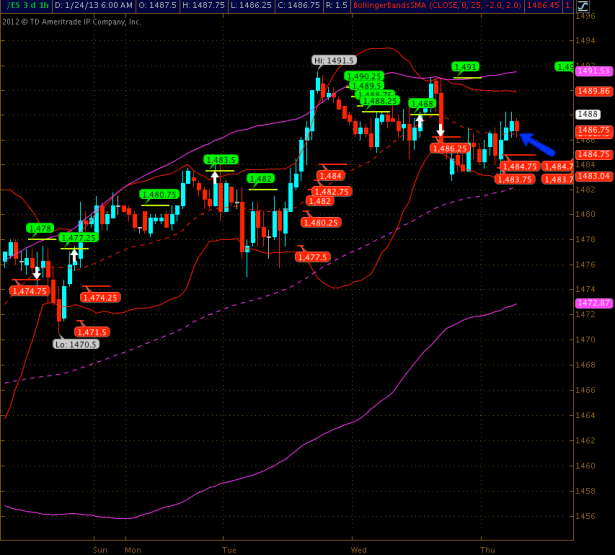This screenshot has height=555, width=615.
Task: Click the red 1,477.5 signal label
Action: click(313, 257)
